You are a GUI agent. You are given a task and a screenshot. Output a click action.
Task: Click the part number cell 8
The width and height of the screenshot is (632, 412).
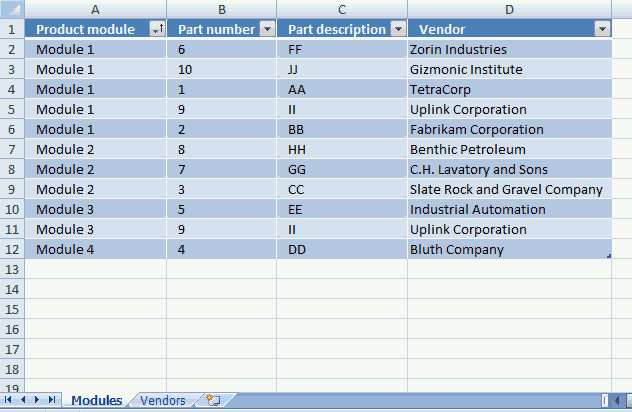pyautogui.click(x=222, y=149)
